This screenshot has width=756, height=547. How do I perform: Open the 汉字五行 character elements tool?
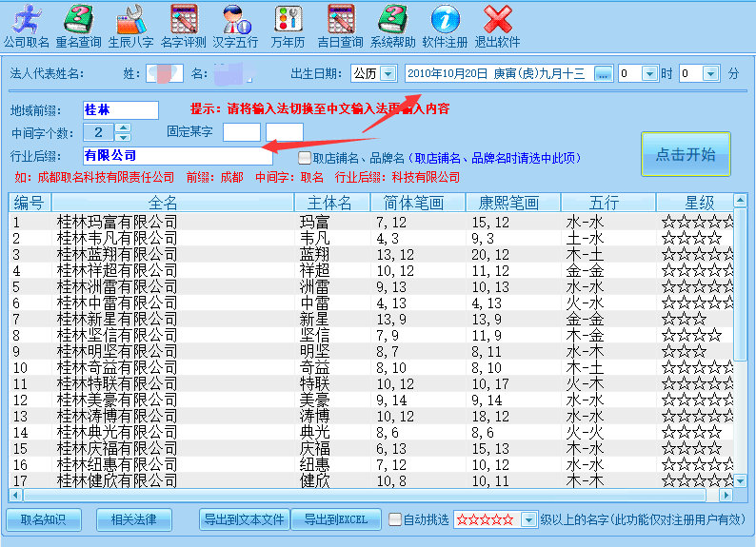[x=235, y=26]
